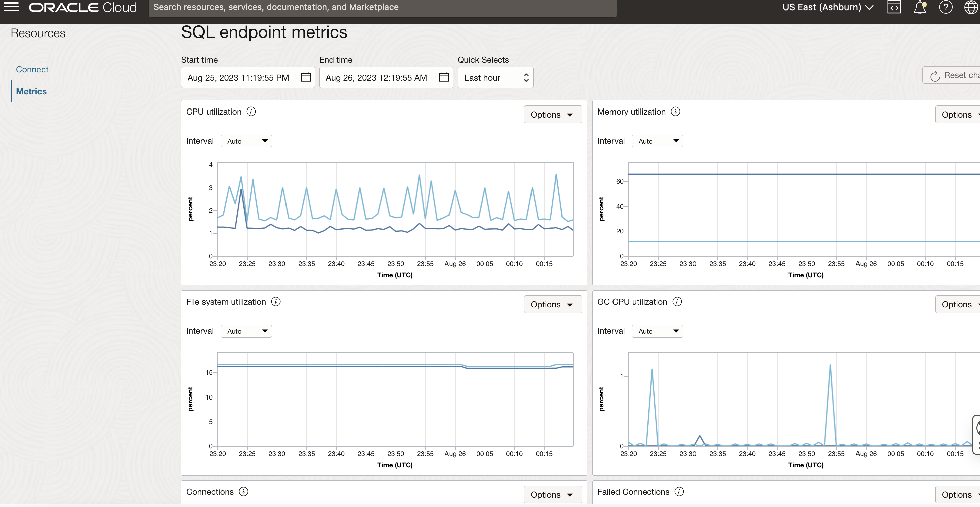This screenshot has height=507, width=980.
Task: Click the CPU utilization info icon
Action: (251, 112)
